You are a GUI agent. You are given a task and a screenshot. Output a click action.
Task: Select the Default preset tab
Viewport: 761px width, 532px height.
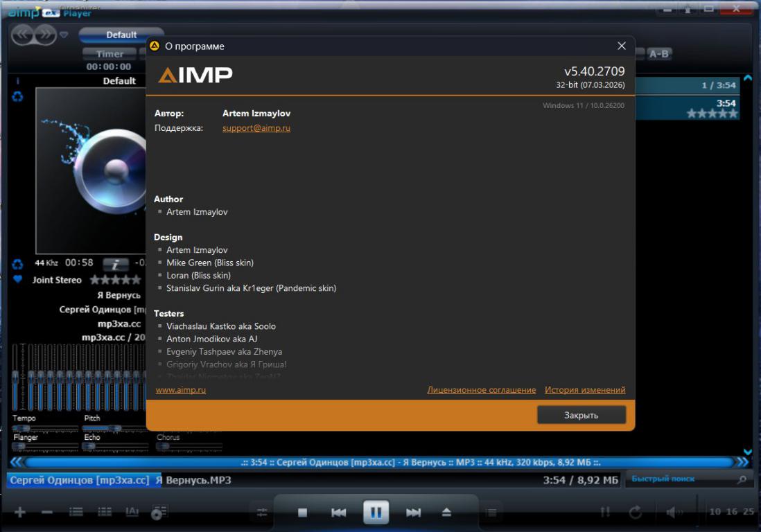[121, 35]
